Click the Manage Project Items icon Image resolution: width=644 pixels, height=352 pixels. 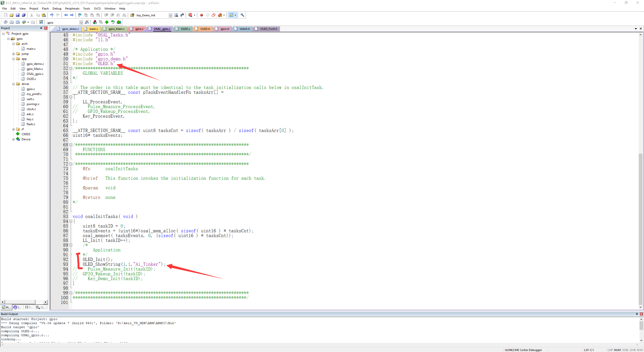click(95, 22)
